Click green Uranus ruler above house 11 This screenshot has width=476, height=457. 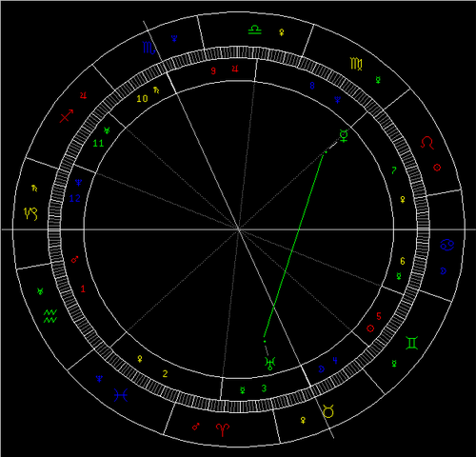click(107, 130)
